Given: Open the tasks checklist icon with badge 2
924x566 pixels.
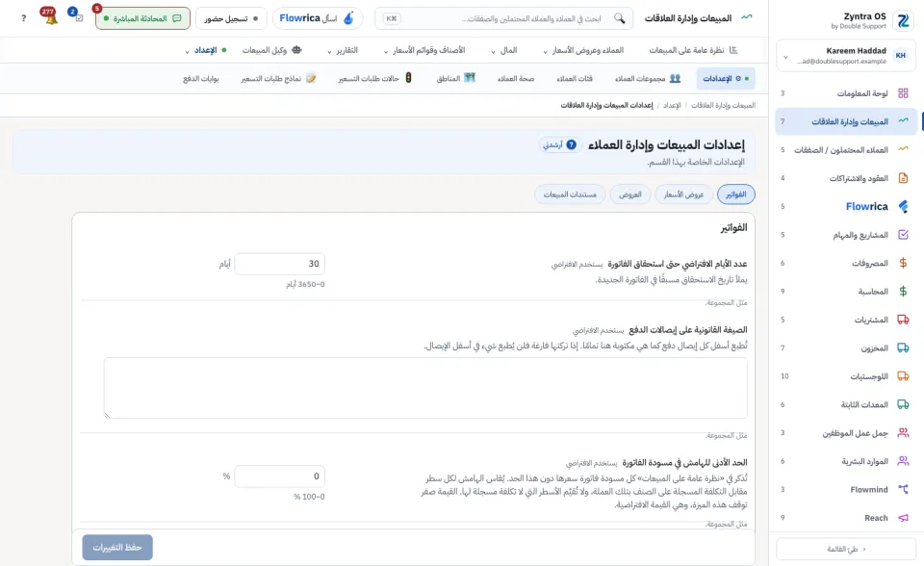Looking at the screenshot, I should pyautogui.click(x=79, y=17).
